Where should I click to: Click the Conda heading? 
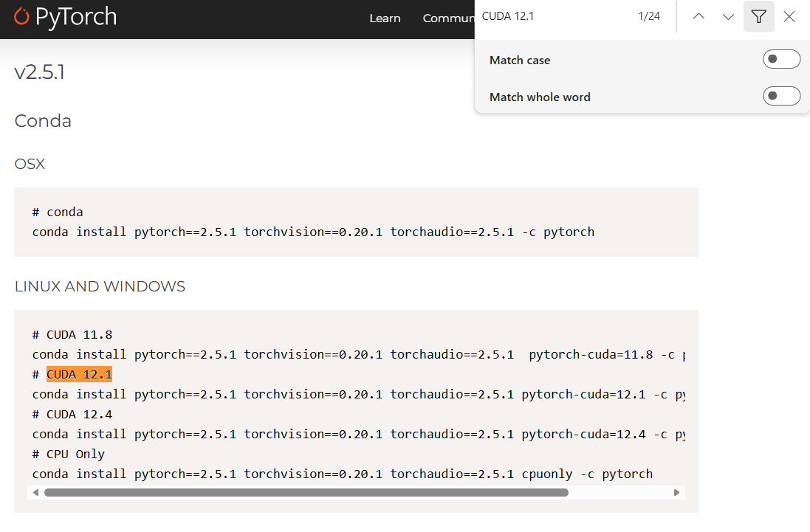[43, 121]
